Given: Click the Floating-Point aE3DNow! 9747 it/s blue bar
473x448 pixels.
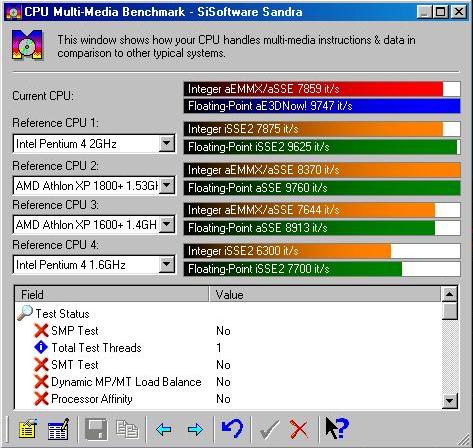Looking at the screenshot, I should tap(322, 106).
